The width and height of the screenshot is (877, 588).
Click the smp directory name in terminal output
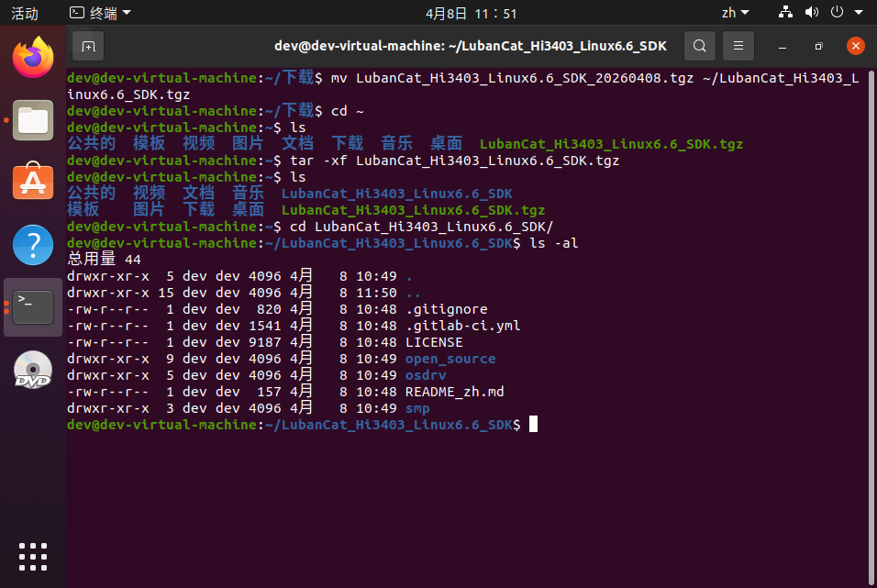click(x=417, y=408)
